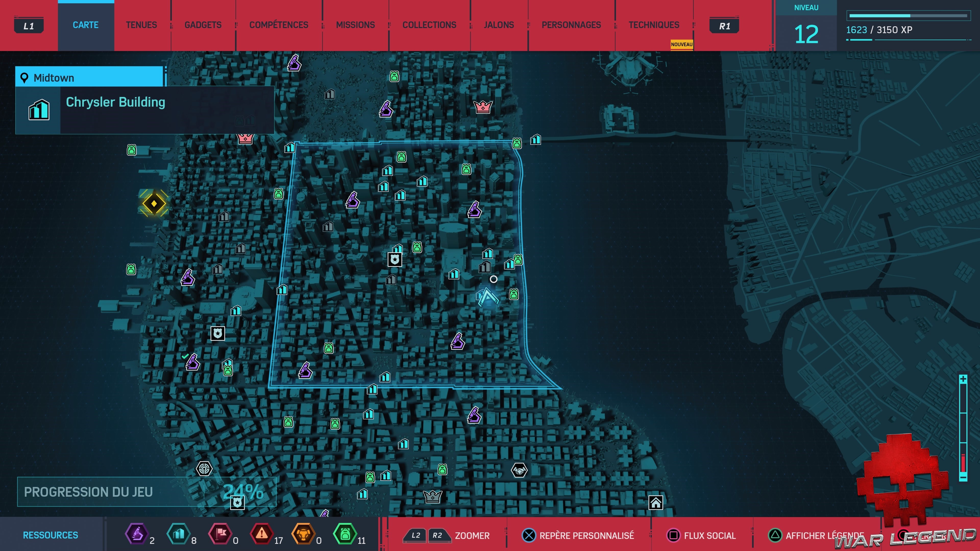Toggle the Flux Social square button
The image size is (980, 551).
[673, 535]
